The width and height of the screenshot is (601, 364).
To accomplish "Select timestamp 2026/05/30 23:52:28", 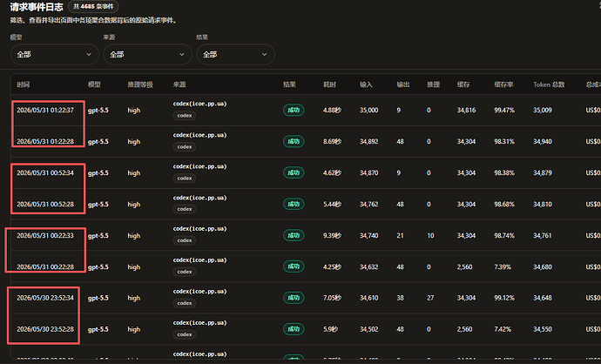I will click(45, 329).
